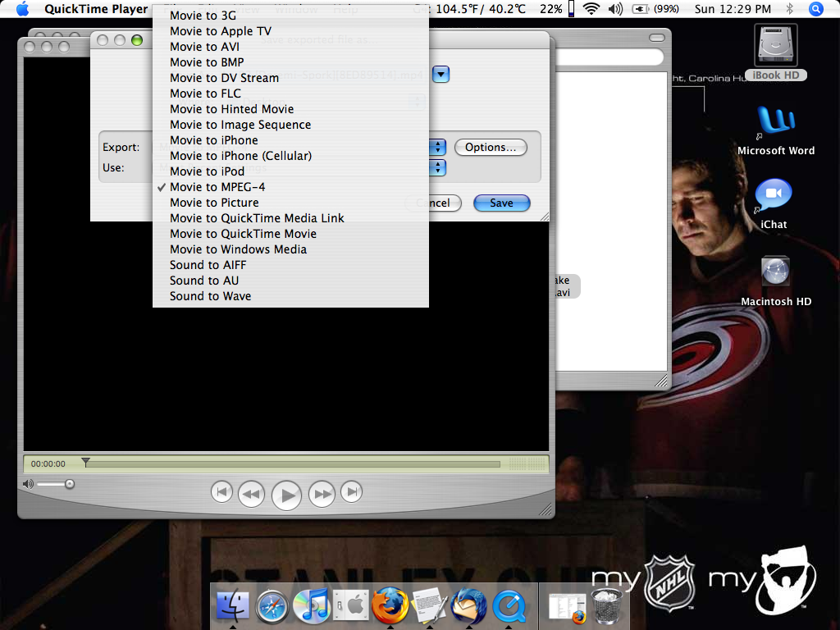Play the movie

[x=286, y=495]
